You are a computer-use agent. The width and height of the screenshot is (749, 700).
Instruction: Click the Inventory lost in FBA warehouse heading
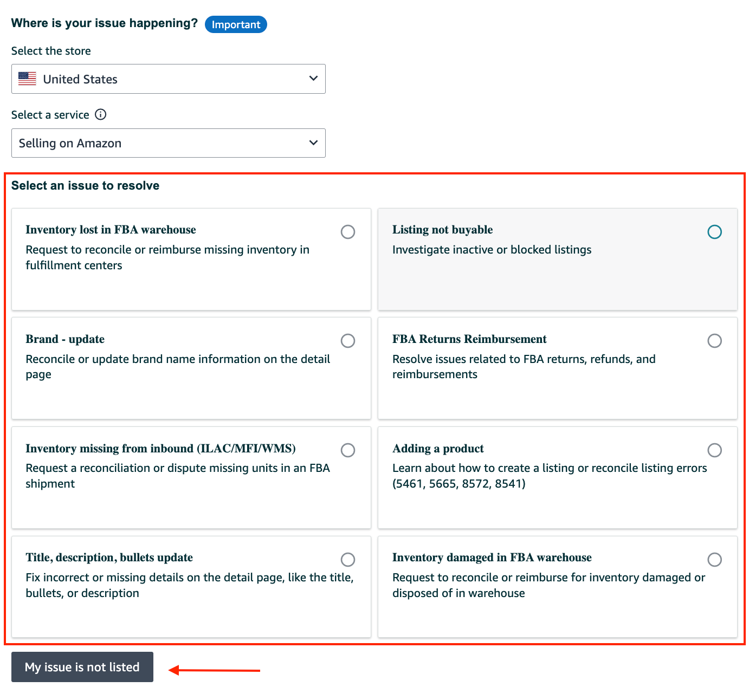tap(111, 230)
